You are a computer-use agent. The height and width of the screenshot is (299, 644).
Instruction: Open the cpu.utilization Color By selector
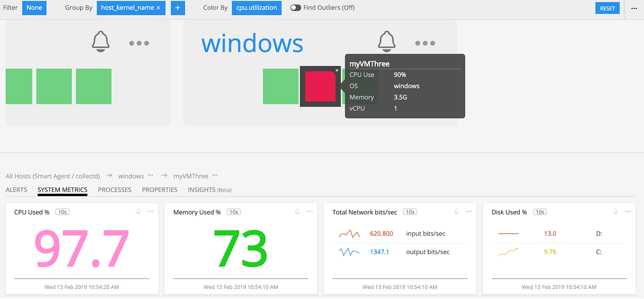[x=257, y=8]
